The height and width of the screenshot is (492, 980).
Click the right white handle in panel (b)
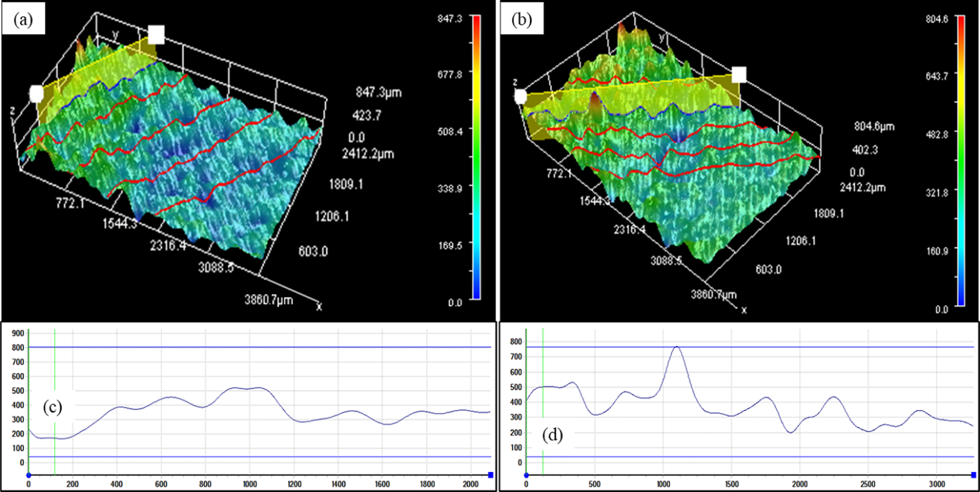pos(739,75)
